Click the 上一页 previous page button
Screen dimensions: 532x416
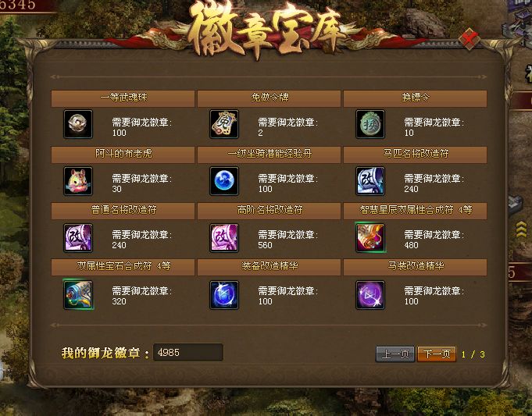click(x=395, y=354)
